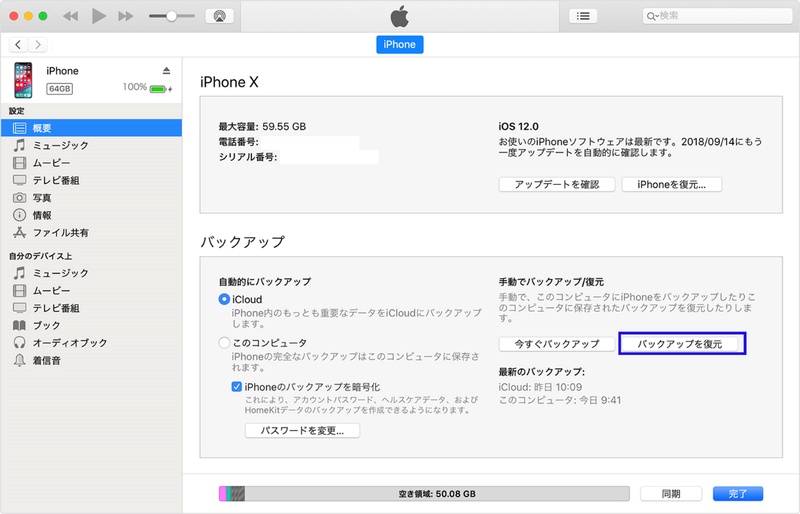Click the iPhoneを復元... button

pyautogui.click(x=671, y=184)
